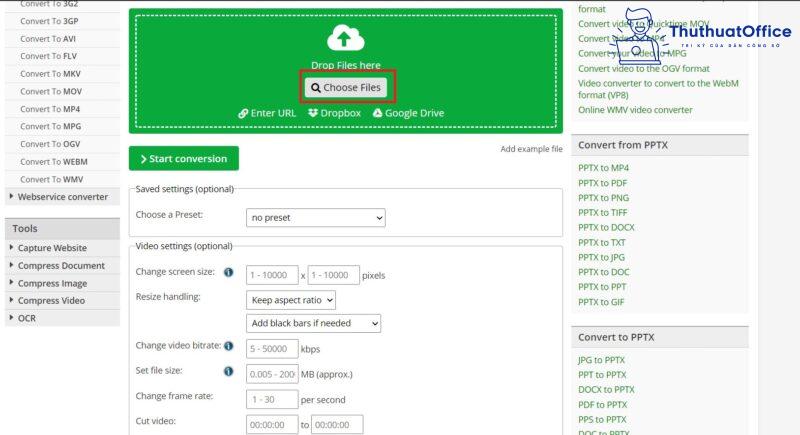Click info icon next to Change screen size
Viewport: 800px width, 435px height.
(229, 272)
